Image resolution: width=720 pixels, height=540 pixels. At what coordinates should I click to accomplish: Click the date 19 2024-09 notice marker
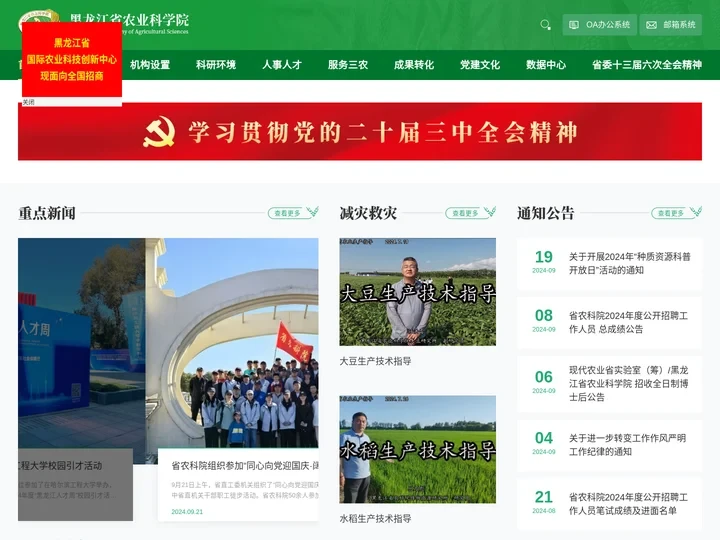544,262
